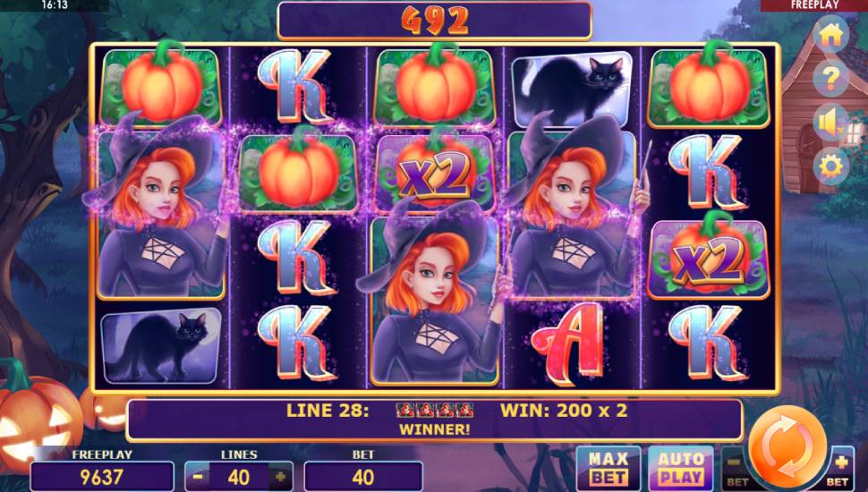
Task: Click the bet amount field showing 40
Action: 363,477
